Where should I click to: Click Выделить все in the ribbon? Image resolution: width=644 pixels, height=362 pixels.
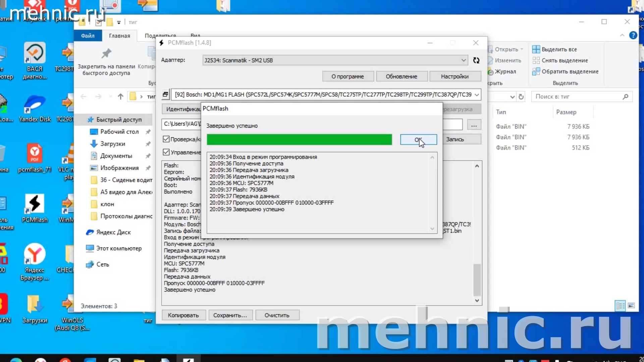click(x=555, y=49)
